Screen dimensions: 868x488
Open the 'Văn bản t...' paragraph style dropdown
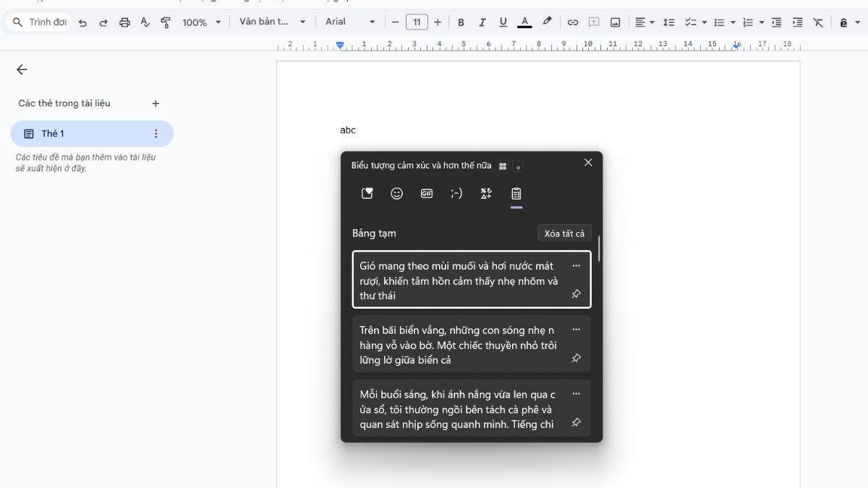coord(273,22)
